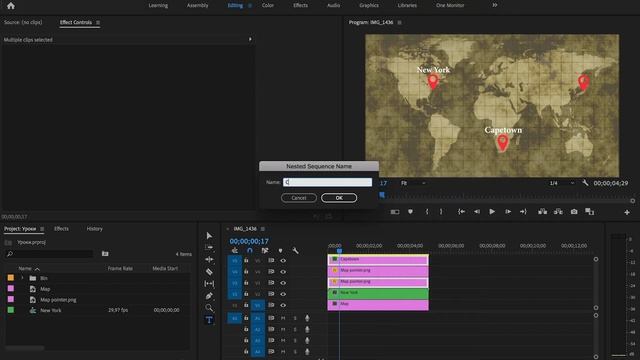
Task: Step back one frame
Action: click(x=476, y=211)
